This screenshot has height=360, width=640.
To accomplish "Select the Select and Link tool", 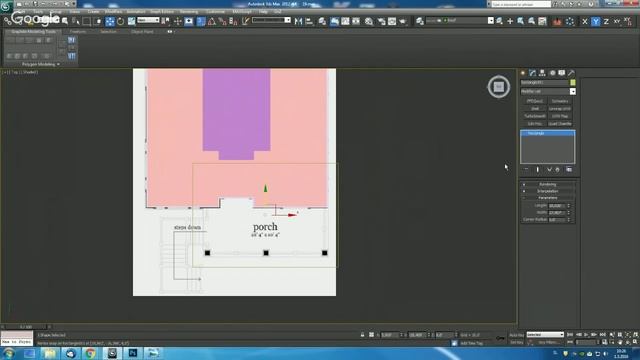I will click(x=7, y=21).
